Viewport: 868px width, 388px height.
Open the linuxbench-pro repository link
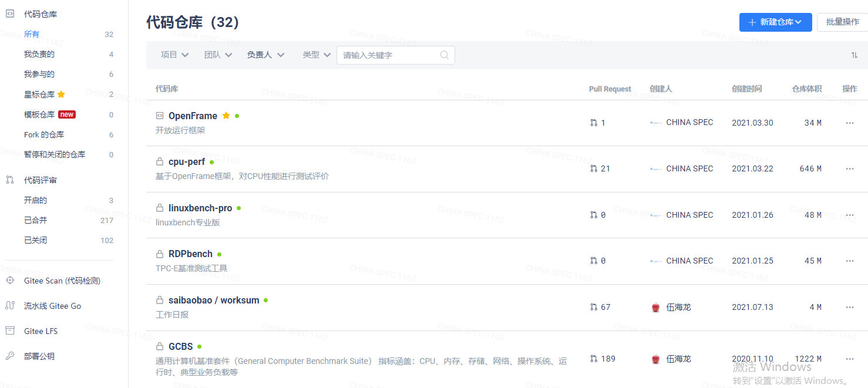point(200,208)
